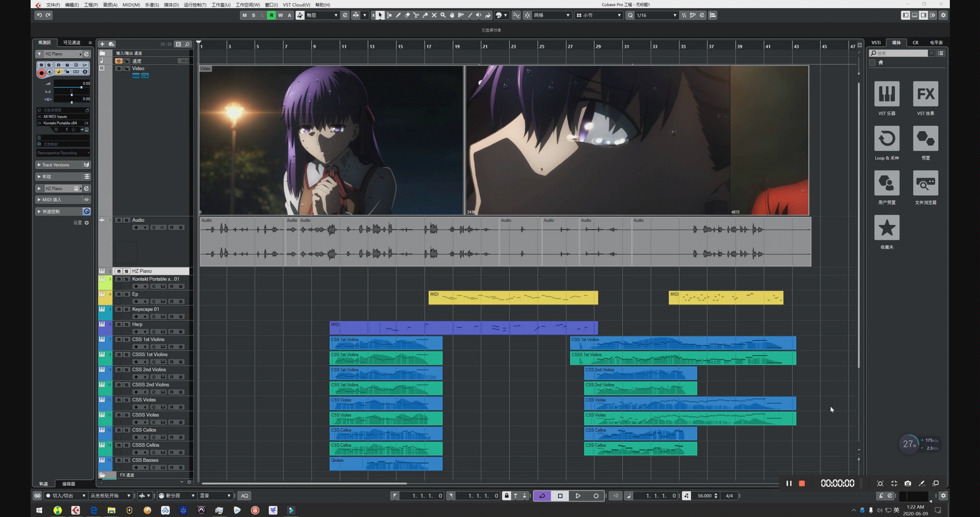Screen dimensions: 980x517
Task: Click the Redo arrow icon
Action: pyautogui.click(x=48, y=15)
